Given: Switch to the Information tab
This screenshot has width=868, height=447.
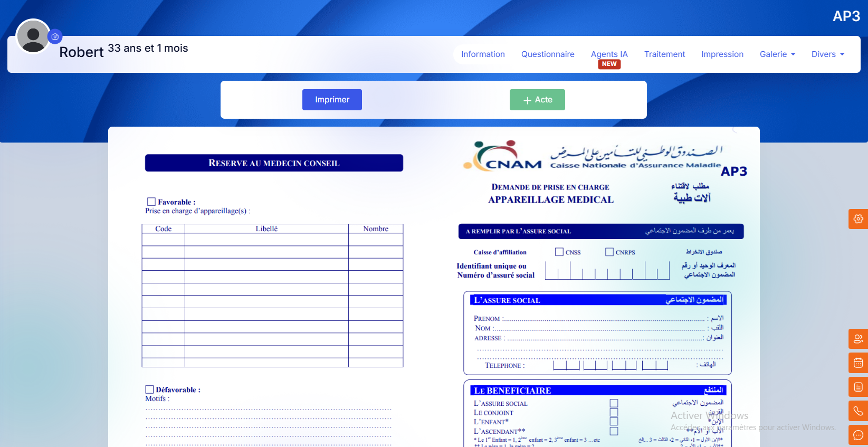Looking at the screenshot, I should pos(483,54).
